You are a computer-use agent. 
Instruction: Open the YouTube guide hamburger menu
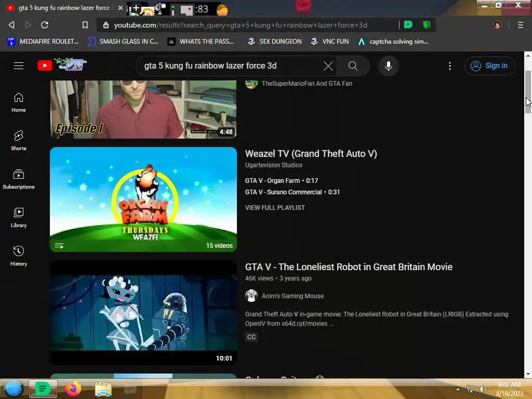pos(19,65)
